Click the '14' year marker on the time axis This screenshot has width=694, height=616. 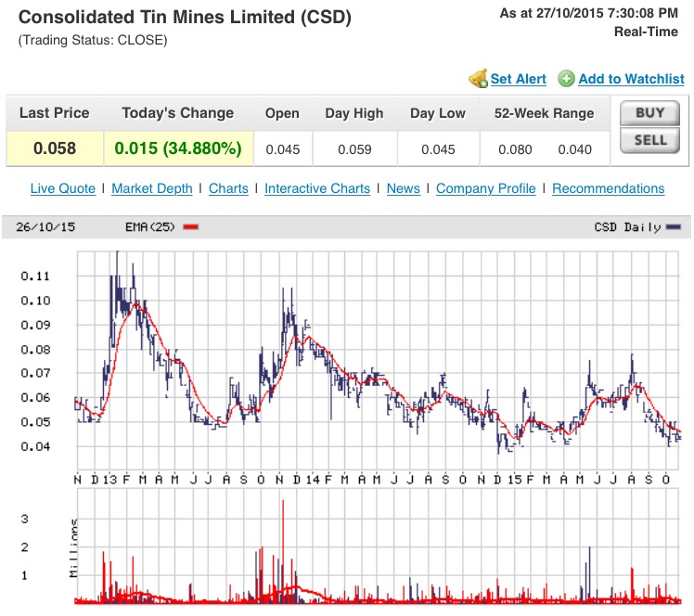(313, 480)
